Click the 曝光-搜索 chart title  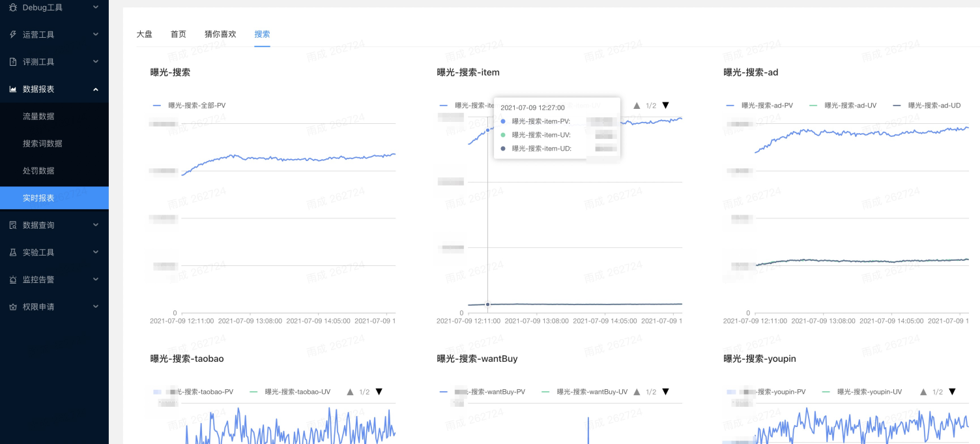(x=170, y=72)
